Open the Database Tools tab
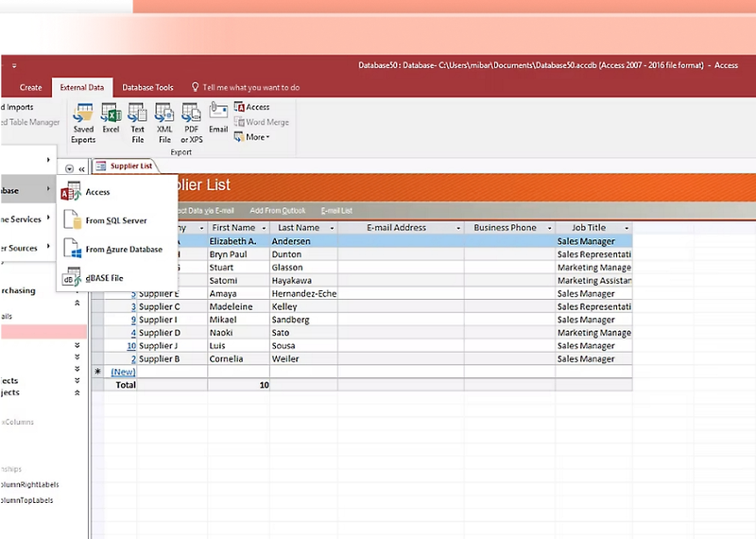The image size is (756, 539). (x=147, y=87)
